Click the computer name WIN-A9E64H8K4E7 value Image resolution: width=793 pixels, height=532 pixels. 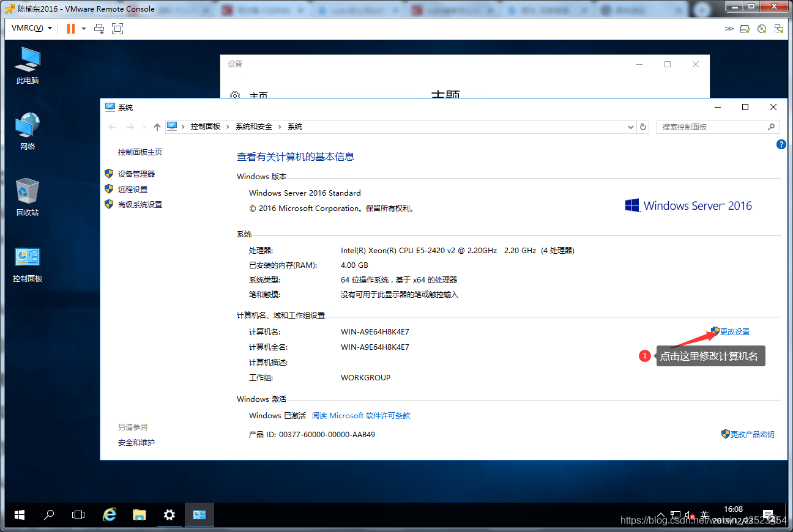[x=375, y=332]
